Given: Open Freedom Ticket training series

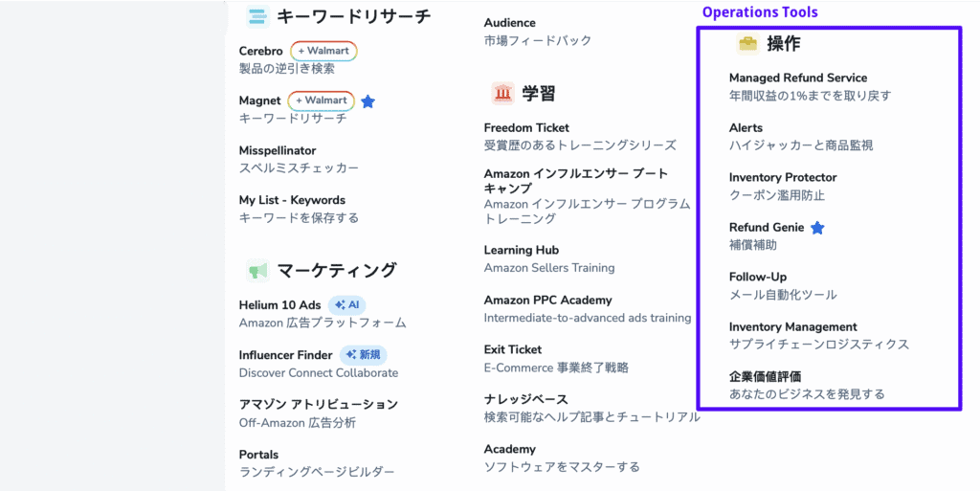Looking at the screenshot, I should [x=526, y=127].
